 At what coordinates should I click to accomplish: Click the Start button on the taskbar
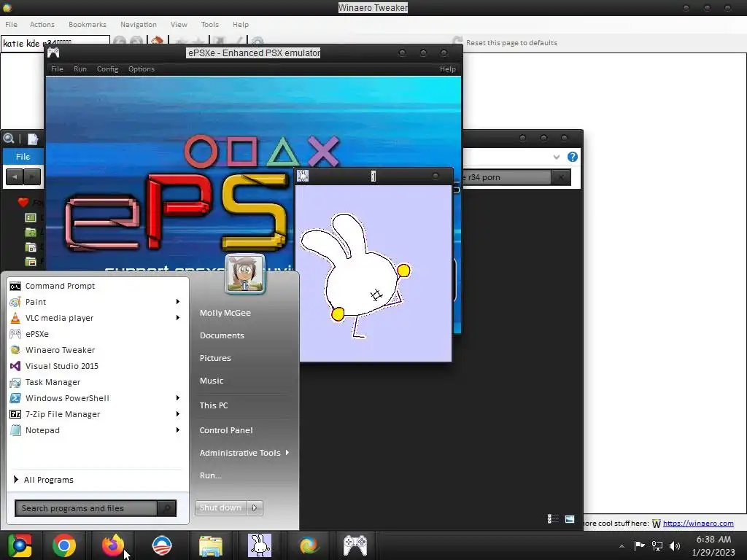coord(20,545)
